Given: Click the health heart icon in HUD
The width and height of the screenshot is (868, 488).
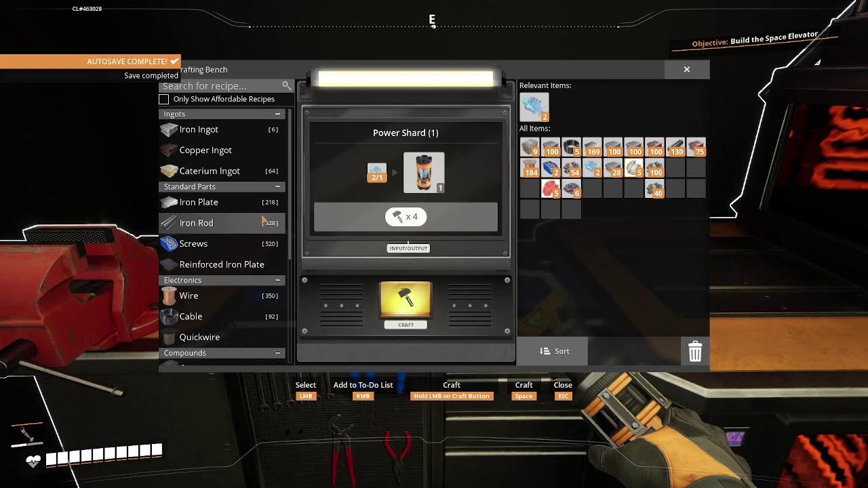Looking at the screenshot, I should [33, 462].
